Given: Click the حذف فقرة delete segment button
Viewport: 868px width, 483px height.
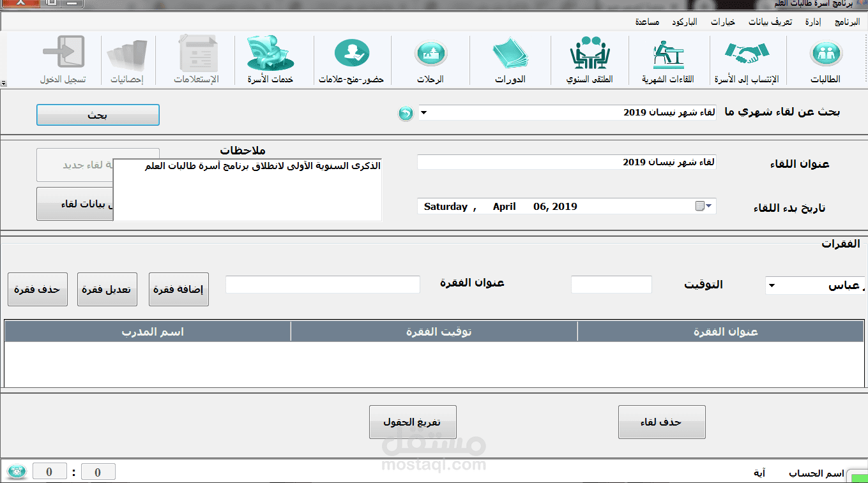Looking at the screenshot, I should [x=38, y=289].
